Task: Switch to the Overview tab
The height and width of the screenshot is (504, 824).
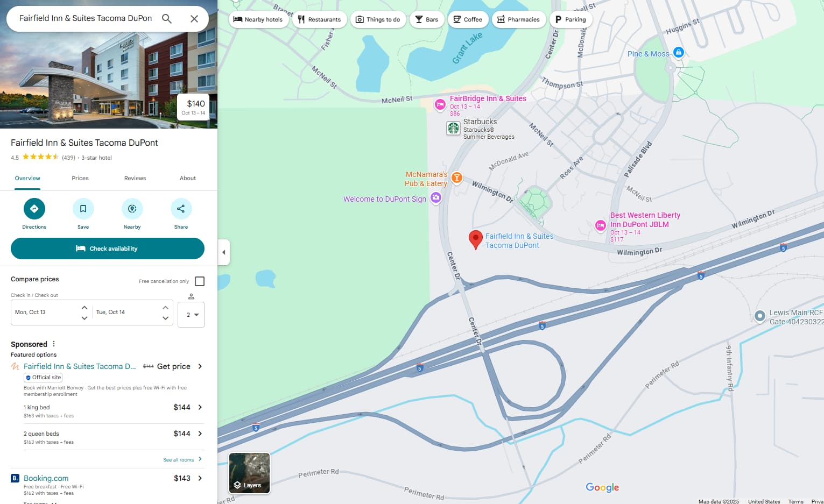Action: coord(27,178)
